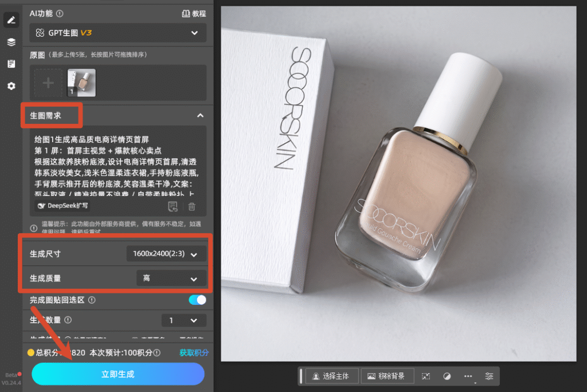Click the 选择主体 button
The image size is (587, 392).
pos(332,376)
